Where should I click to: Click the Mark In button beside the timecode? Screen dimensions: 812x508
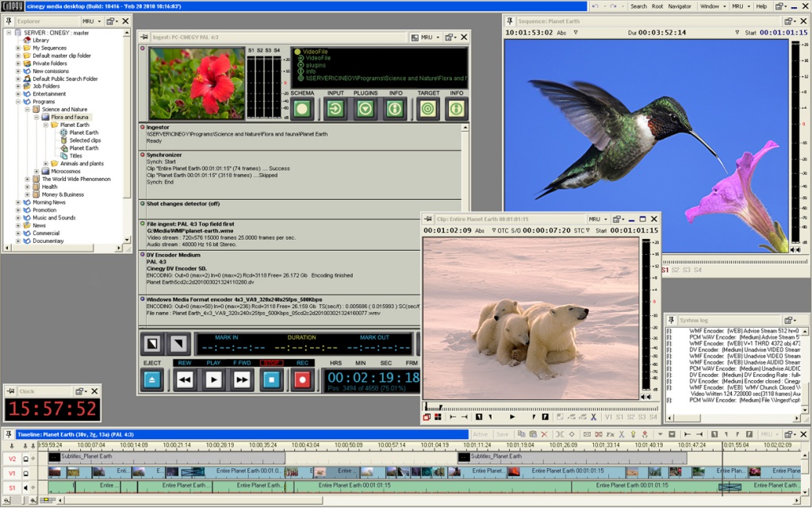click(152, 344)
